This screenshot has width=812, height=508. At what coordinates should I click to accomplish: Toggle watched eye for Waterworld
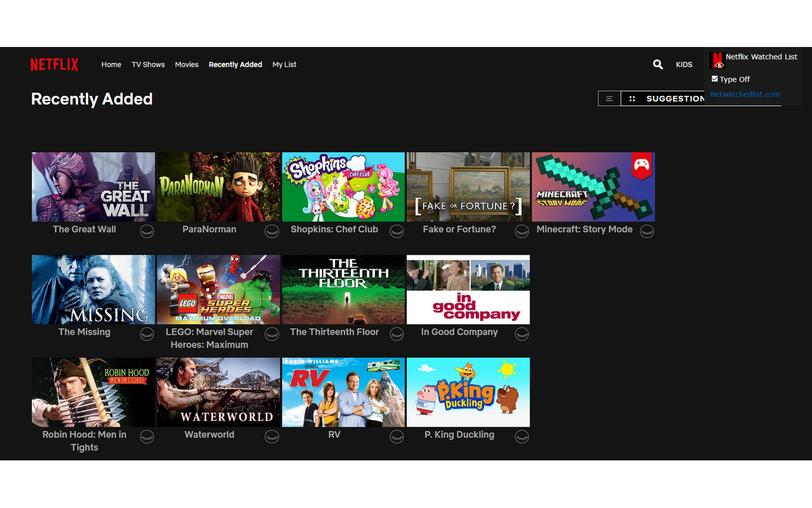pyautogui.click(x=272, y=437)
